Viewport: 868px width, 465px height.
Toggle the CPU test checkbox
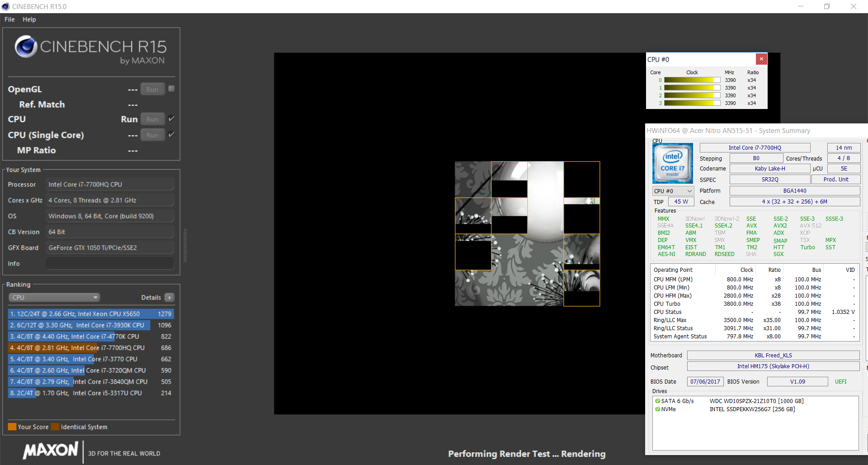171,119
